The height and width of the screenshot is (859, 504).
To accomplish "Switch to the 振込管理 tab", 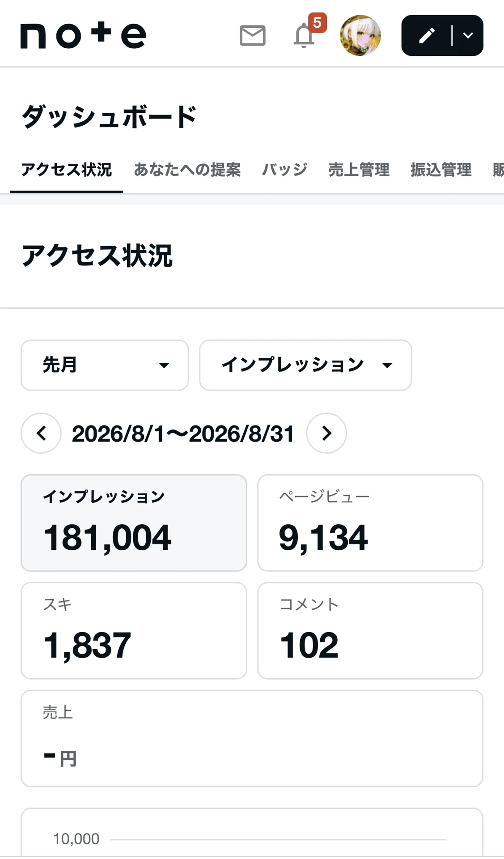I will (x=441, y=170).
